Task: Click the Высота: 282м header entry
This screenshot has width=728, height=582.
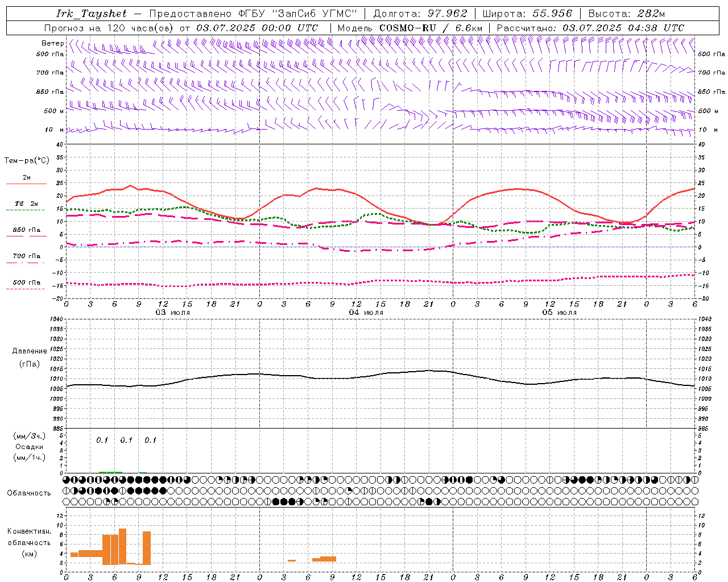Action: [627, 14]
